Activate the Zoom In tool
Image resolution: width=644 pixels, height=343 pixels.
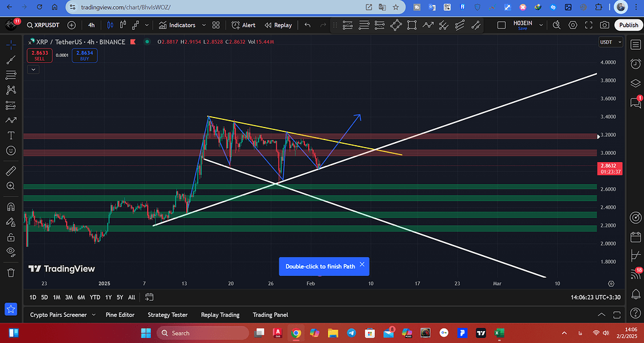click(11, 186)
